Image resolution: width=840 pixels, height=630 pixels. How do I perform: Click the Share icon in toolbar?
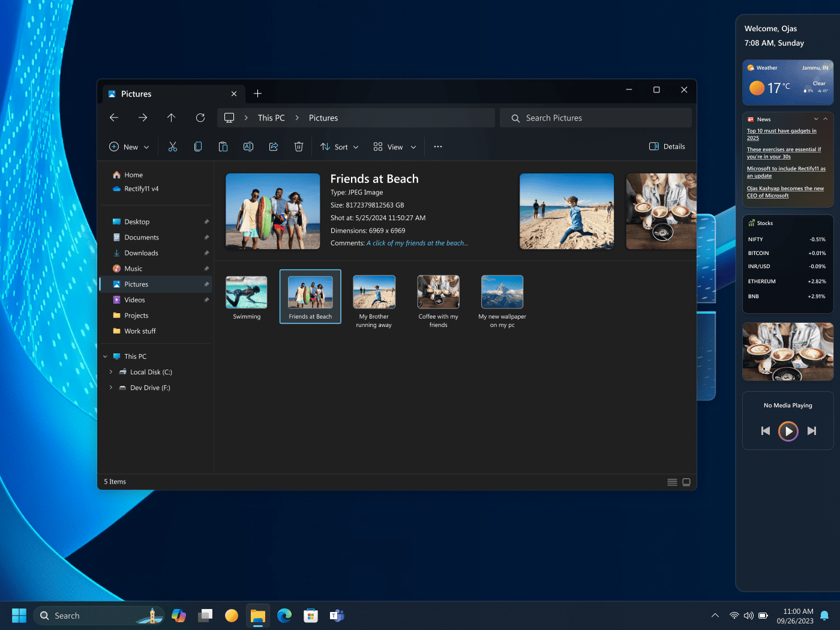(274, 147)
